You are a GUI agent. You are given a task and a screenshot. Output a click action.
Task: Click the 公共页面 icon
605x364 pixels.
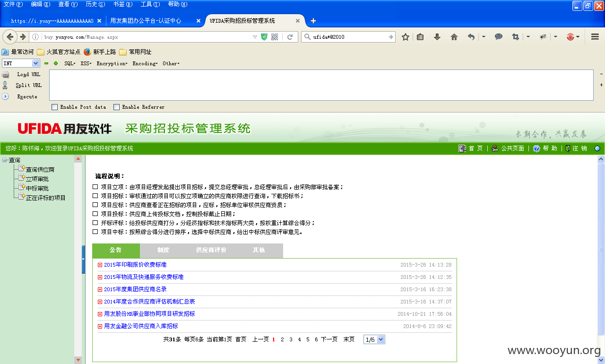click(x=495, y=148)
